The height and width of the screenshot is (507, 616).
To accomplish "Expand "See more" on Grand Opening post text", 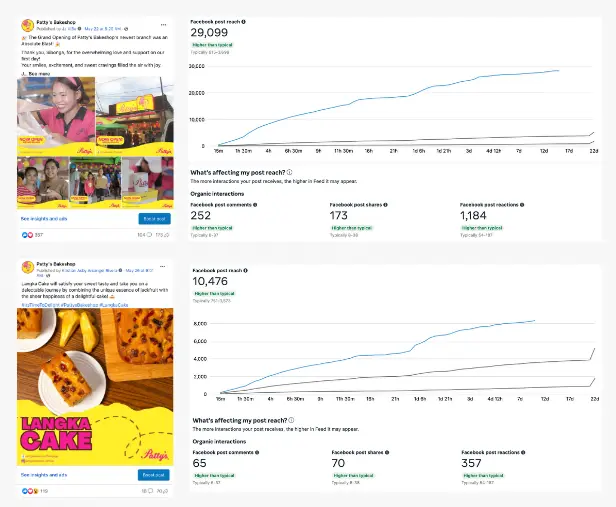I will [x=39, y=73].
